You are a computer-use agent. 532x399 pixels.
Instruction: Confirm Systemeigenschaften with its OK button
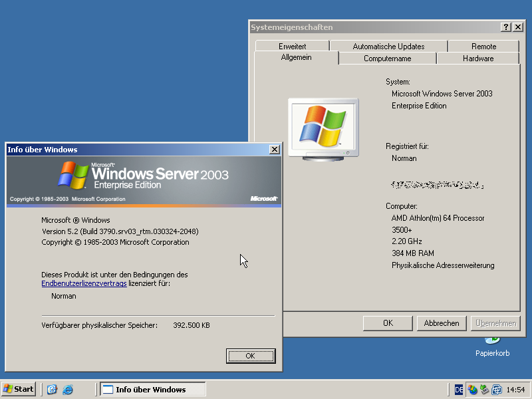[388, 323]
